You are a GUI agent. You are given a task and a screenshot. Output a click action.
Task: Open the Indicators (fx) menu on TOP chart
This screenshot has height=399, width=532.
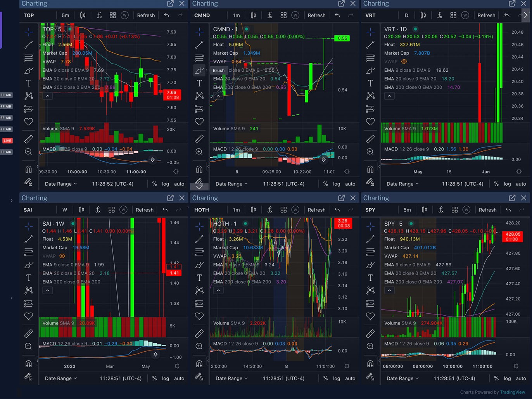(x=99, y=15)
